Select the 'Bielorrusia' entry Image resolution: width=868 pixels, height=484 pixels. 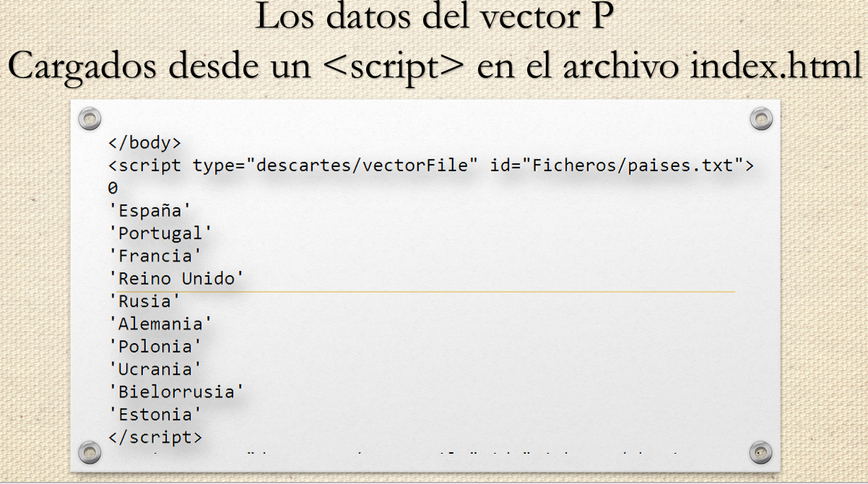click(175, 392)
